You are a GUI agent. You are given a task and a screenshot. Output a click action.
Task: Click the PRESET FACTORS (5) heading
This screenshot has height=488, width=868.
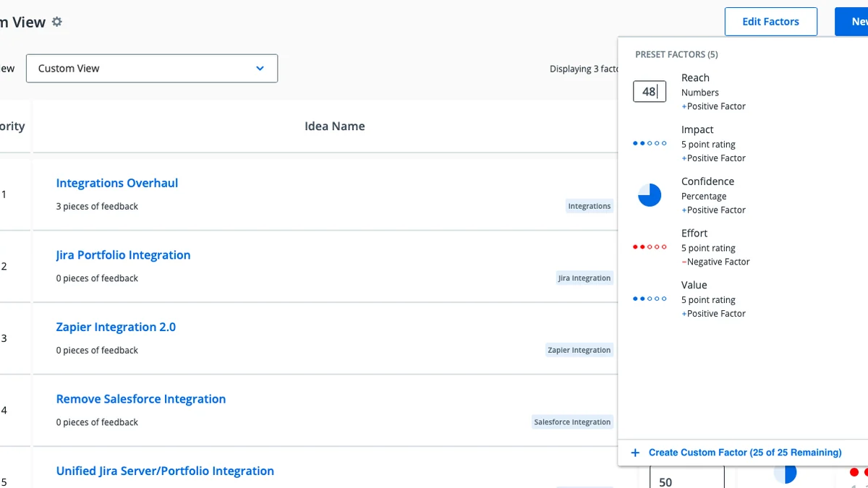click(676, 54)
